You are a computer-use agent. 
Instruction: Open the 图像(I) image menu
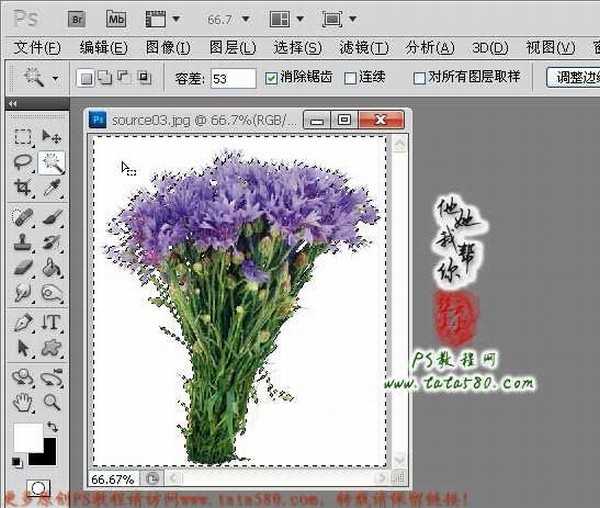pyautogui.click(x=168, y=47)
